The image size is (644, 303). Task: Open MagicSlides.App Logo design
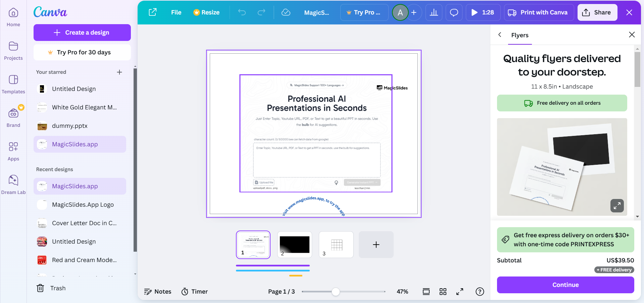tap(80, 205)
